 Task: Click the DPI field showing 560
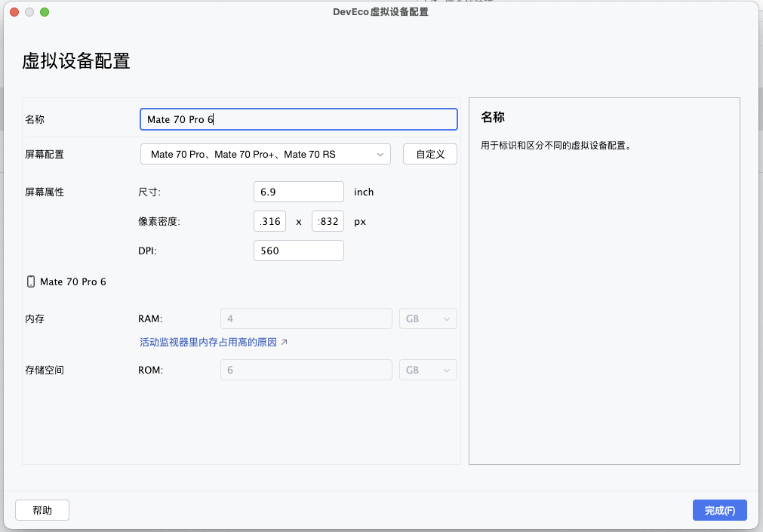pos(299,251)
